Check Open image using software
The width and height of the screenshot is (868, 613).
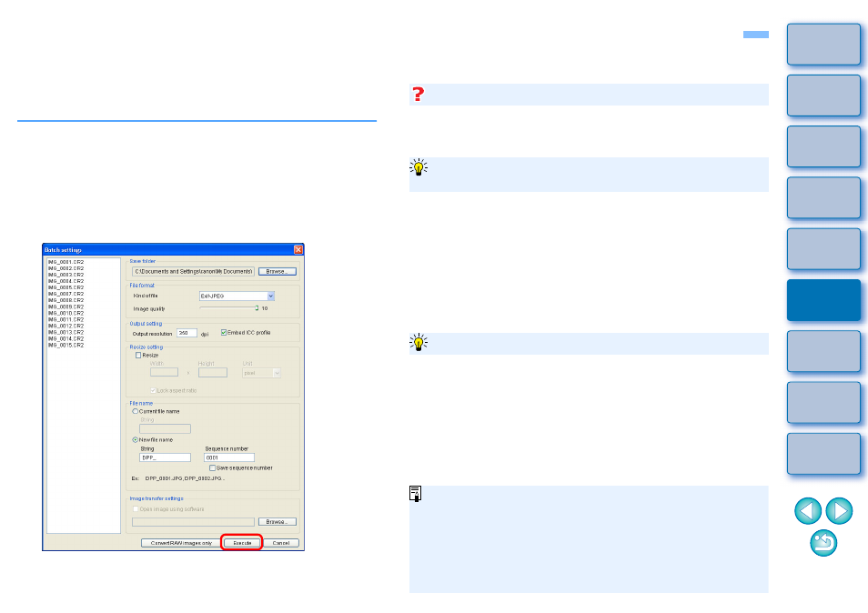pos(136,509)
